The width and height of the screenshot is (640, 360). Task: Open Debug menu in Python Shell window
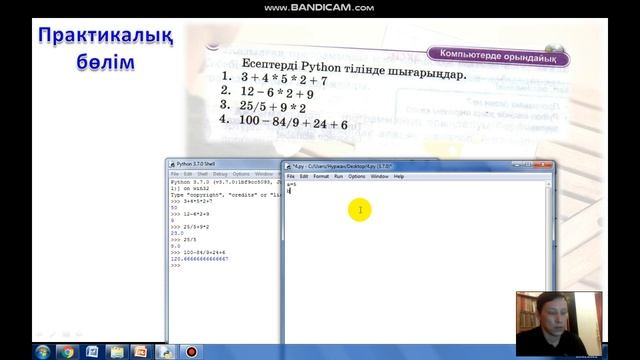[220, 174]
